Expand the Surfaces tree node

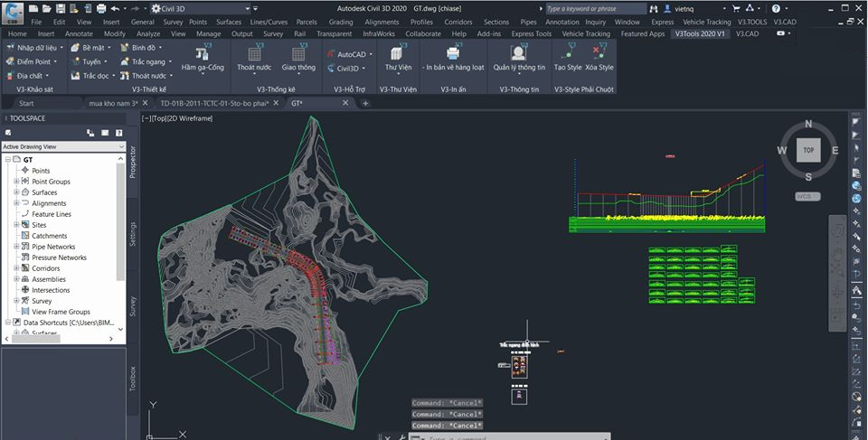point(16,192)
